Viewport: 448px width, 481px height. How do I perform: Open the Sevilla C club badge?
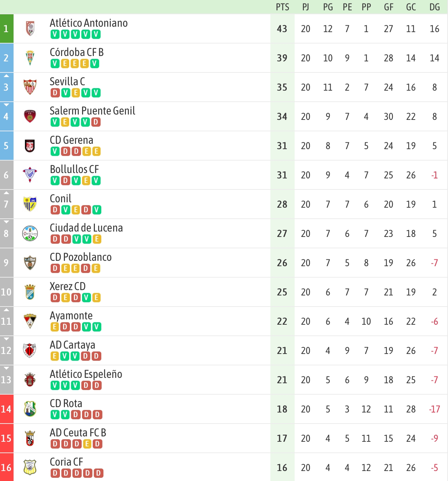point(30,87)
